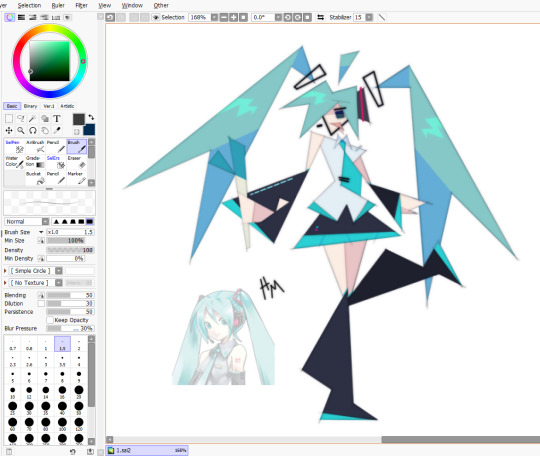Click the dark blue background swatch
This screenshot has width=540, height=456.
[90, 130]
